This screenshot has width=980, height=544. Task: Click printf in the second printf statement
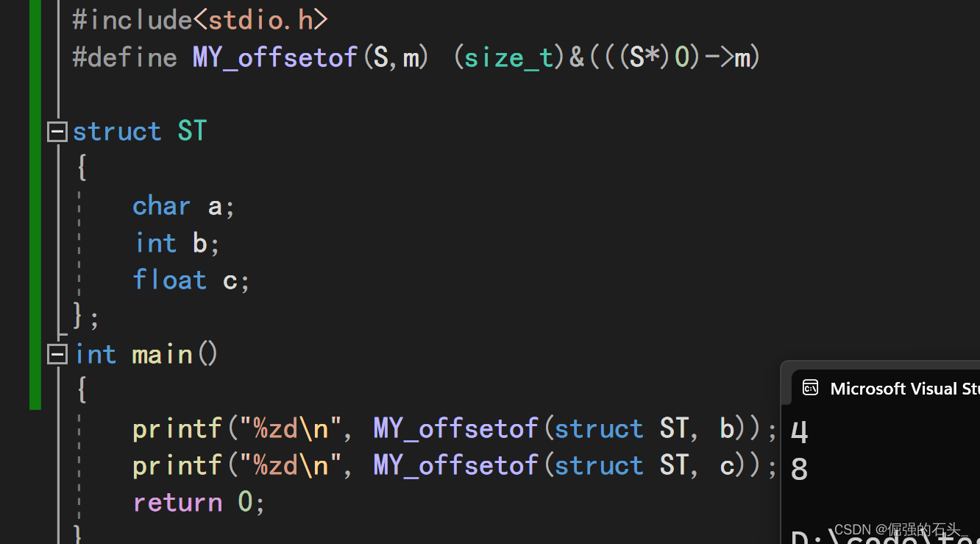pyautogui.click(x=177, y=466)
